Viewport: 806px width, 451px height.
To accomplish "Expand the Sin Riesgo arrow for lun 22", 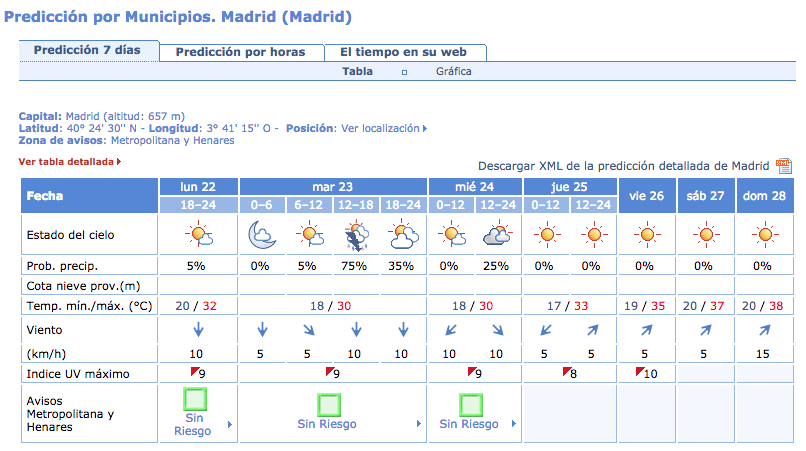I will [230, 424].
